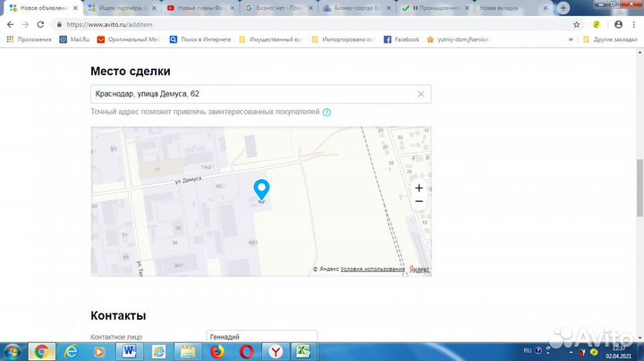
Task: Open Chrome's three-dot menu
Action: [633, 25]
